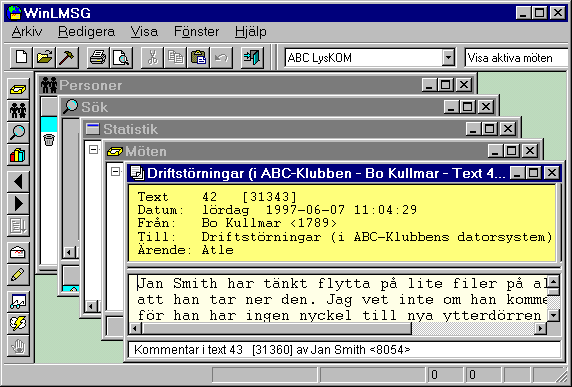Undo with the curved arrow icon
572x387 pixels.
221,58
